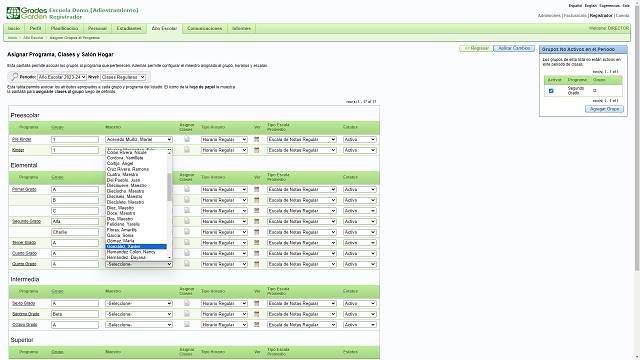Open the Planificación menu tab
The width and height of the screenshot is (640, 360).
coord(64,29)
